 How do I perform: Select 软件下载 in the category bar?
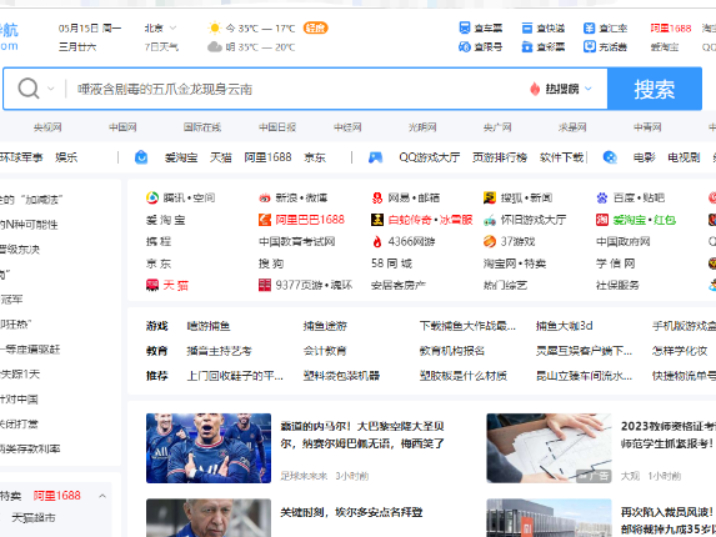tap(562, 158)
